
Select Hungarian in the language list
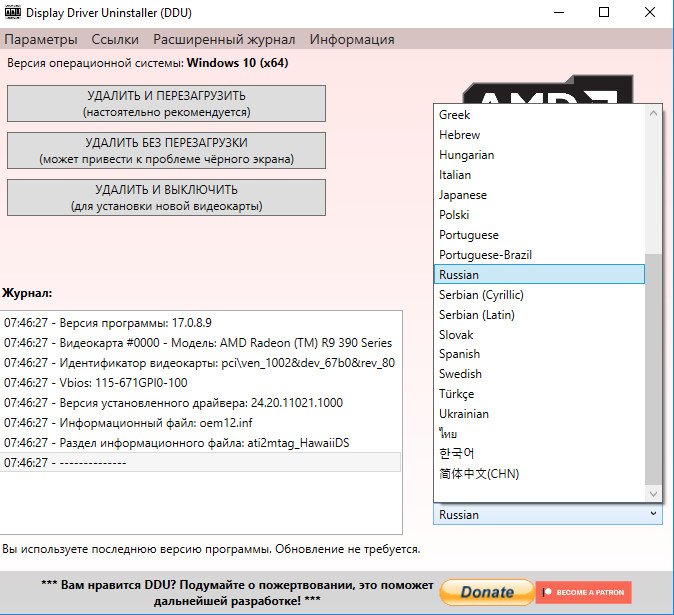(x=539, y=155)
